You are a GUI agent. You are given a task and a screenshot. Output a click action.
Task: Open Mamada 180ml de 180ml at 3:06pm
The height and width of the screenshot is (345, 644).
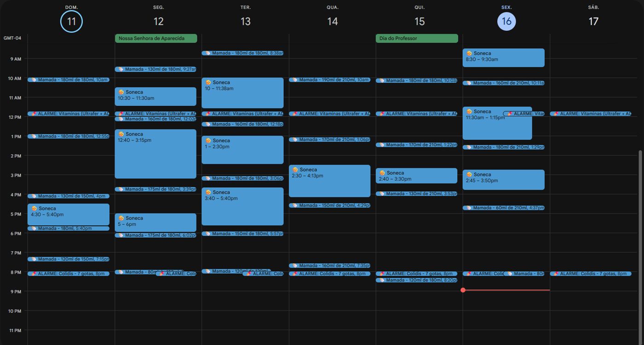pyautogui.click(x=242, y=178)
